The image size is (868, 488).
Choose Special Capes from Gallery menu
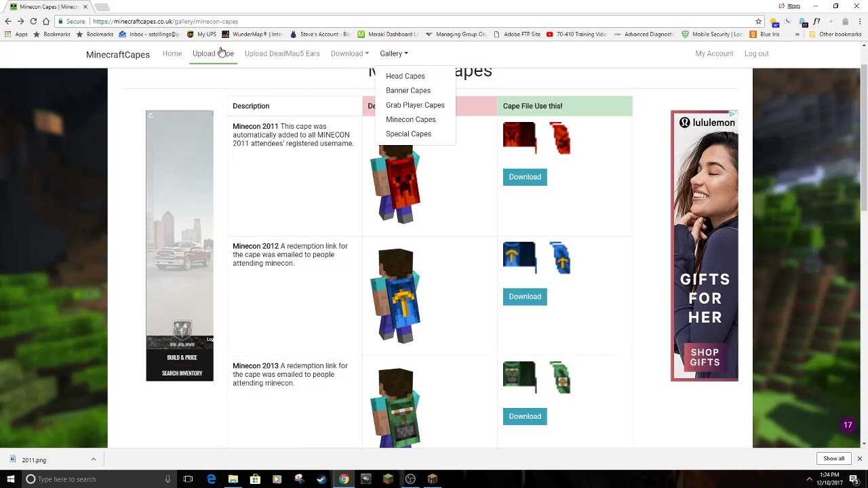408,134
